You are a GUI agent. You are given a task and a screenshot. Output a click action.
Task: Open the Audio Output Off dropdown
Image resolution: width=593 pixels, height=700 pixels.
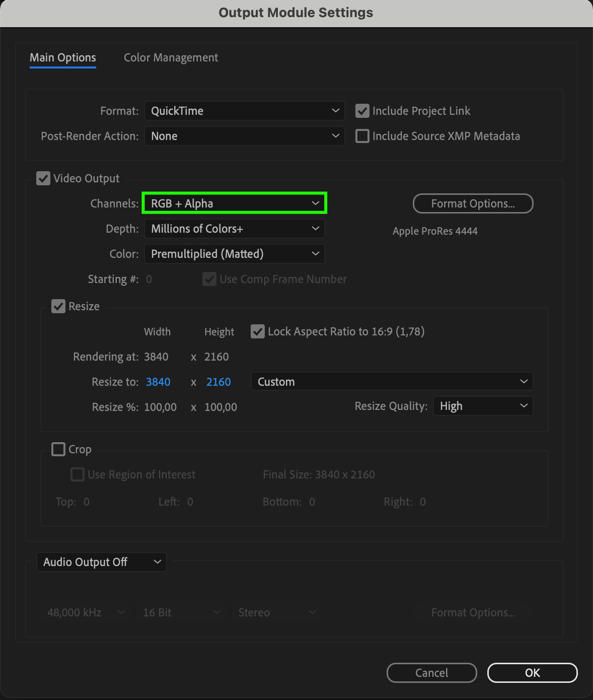pyautogui.click(x=101, y=562)
